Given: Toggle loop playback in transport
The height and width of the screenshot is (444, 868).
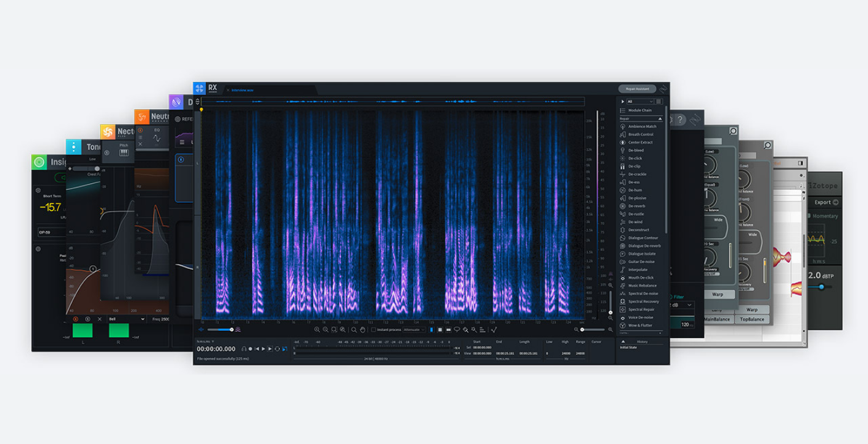Looking at the screenshot, I should (x=277, y=349).
